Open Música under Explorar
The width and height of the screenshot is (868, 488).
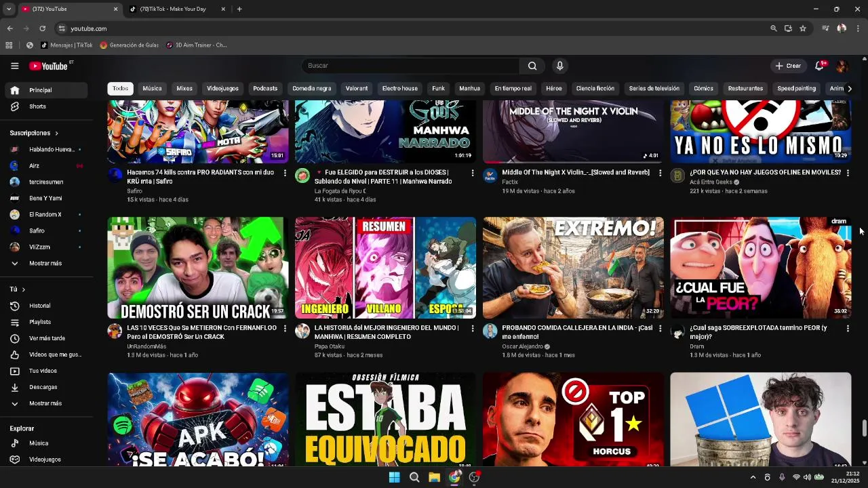(x=45, y=443)
